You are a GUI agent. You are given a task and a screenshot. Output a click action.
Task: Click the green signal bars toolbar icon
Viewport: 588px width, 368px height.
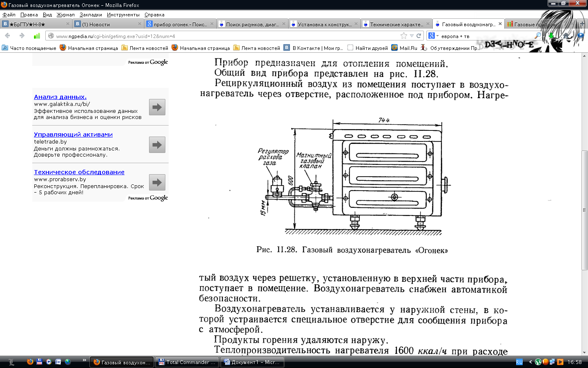click(37, 36)
